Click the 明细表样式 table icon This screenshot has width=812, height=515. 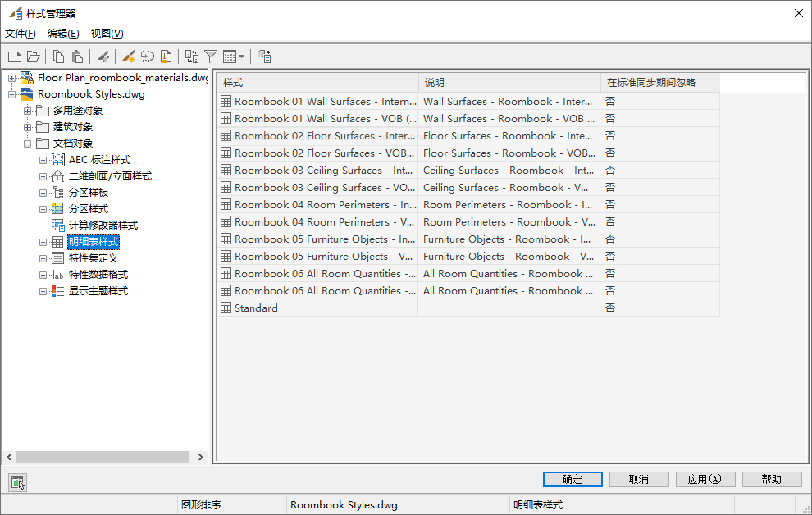(58, 242)
